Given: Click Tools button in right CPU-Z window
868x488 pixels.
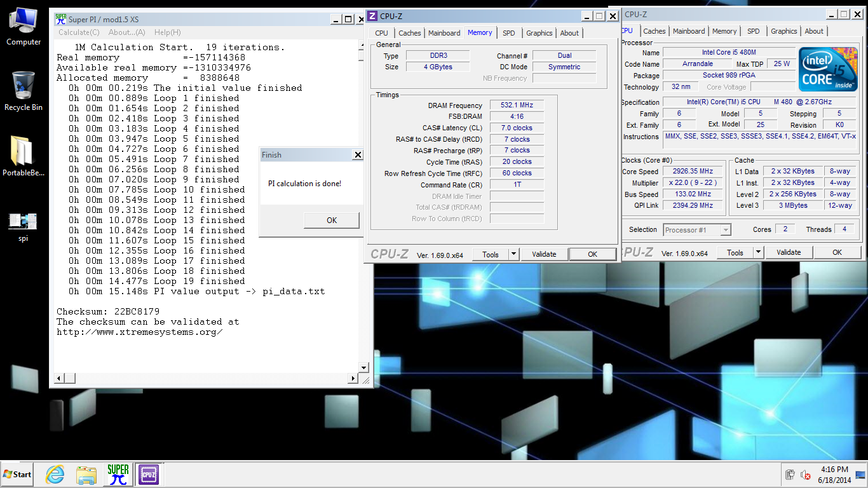Looking at the screenshot, I should [x=735, y=253].
